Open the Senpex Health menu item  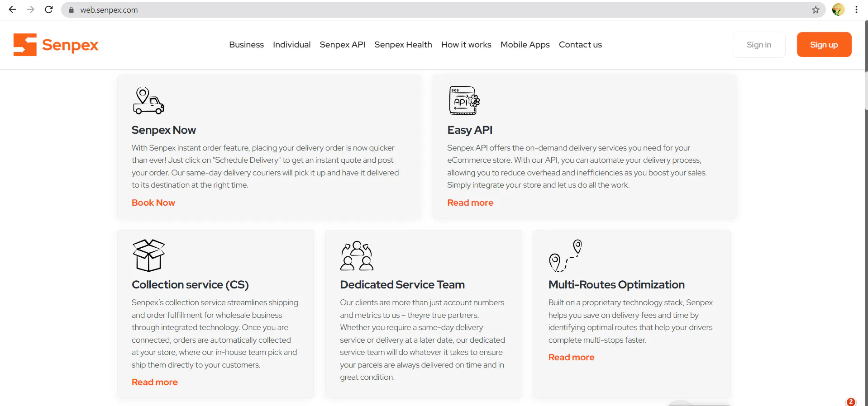403,45
